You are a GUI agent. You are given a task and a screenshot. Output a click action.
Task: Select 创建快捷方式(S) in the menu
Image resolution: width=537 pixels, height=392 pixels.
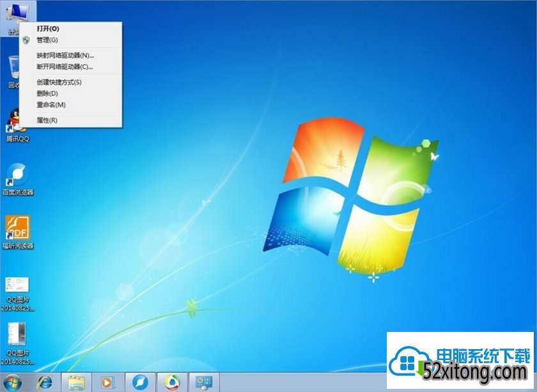pos(70,82)
